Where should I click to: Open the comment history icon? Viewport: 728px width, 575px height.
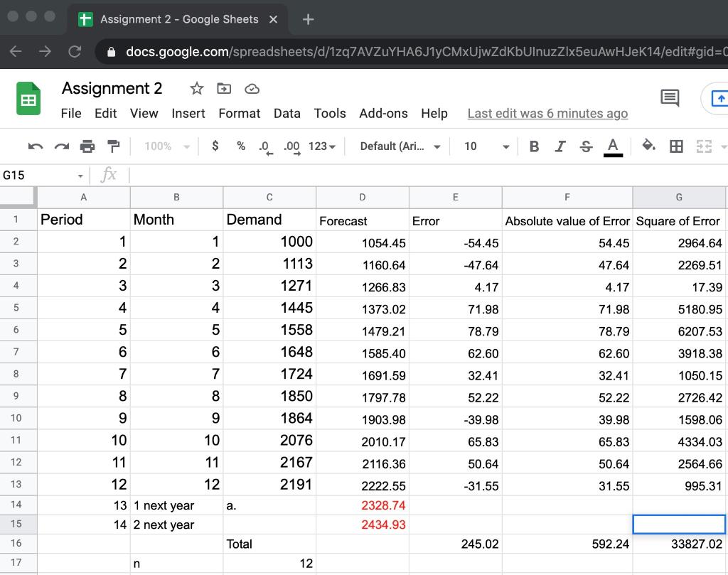pyautogui.click(x=670, y=98)
